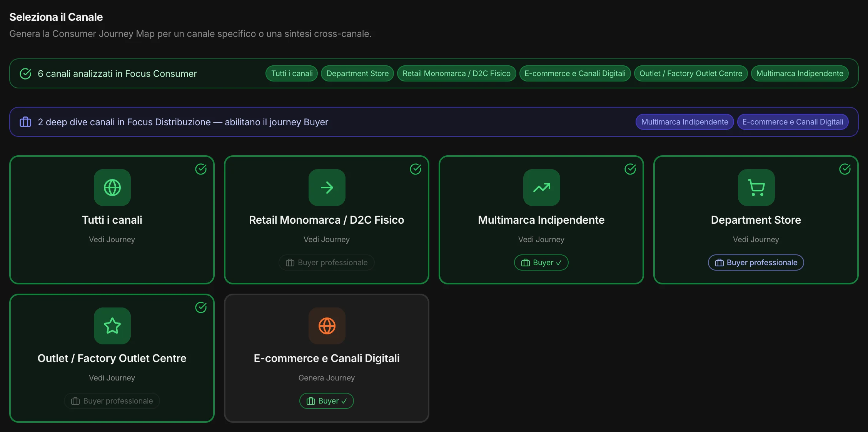868x432 pixels.
Task: Click the checkmark circle on Department Store card
Action: pos(845,169)
